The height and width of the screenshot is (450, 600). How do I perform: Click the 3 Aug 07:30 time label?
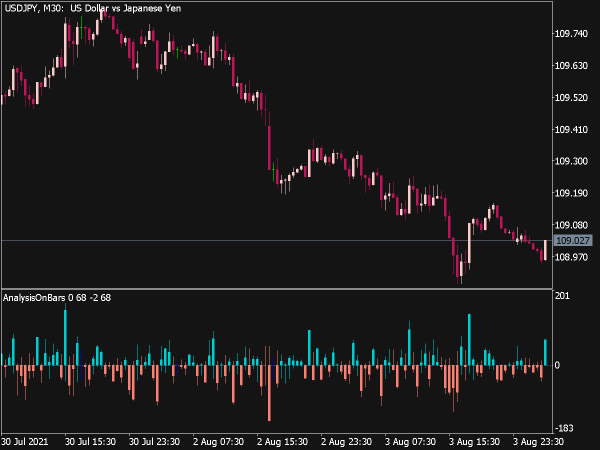(410, 442)
